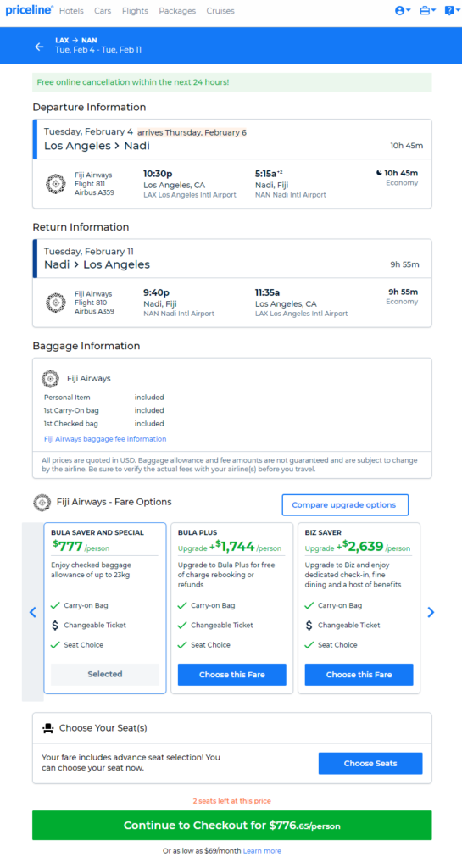Continue to Checkout for $776.65/person
The width and height of the screenshot is (462, 868).
231,826
